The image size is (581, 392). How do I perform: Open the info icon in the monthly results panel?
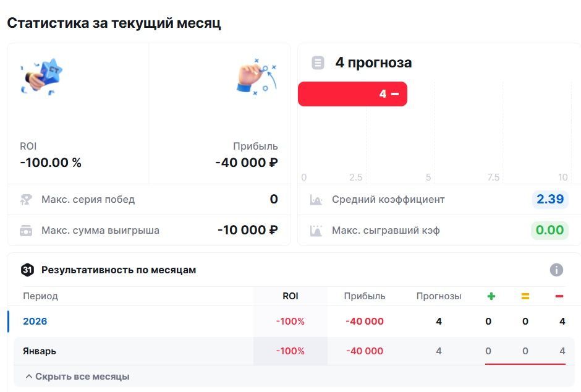click(x=556, y=270)
